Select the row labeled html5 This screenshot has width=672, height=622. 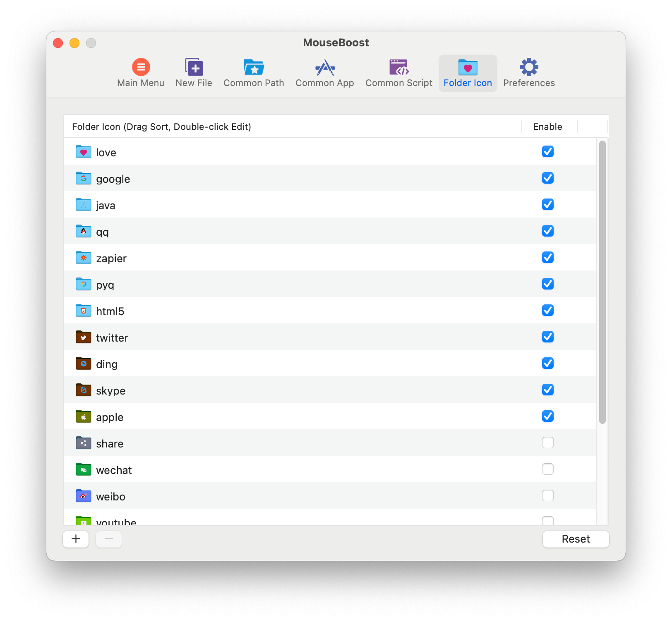330,311
